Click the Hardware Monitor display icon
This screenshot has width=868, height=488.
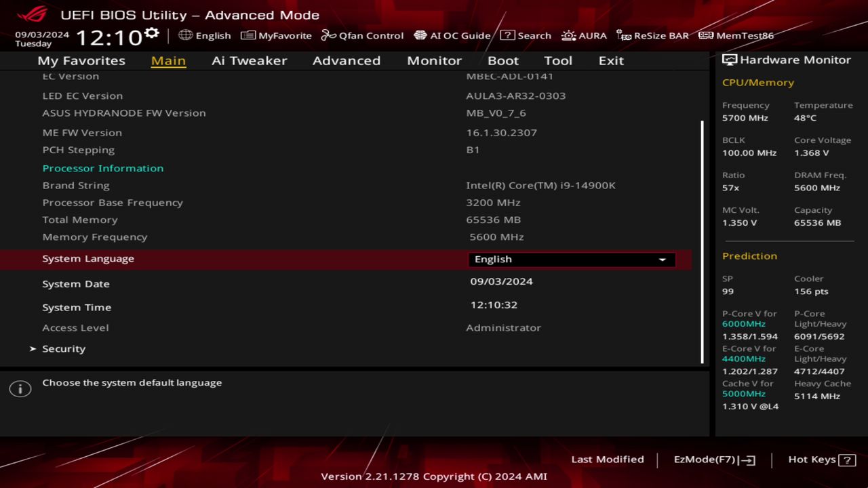pyautogui.click(x=730, y=60)
